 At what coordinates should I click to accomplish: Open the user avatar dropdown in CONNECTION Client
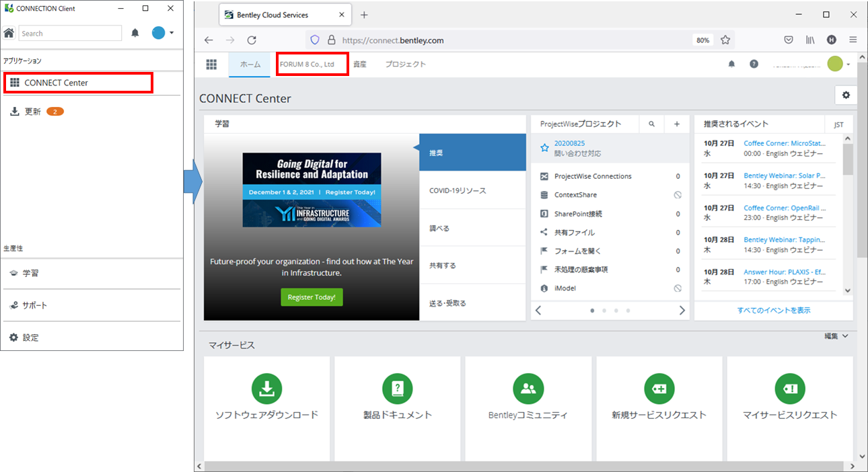click(163, 32)
